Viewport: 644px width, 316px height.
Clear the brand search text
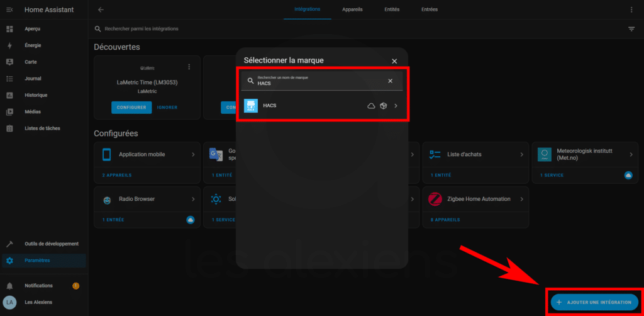coord(390,81)
